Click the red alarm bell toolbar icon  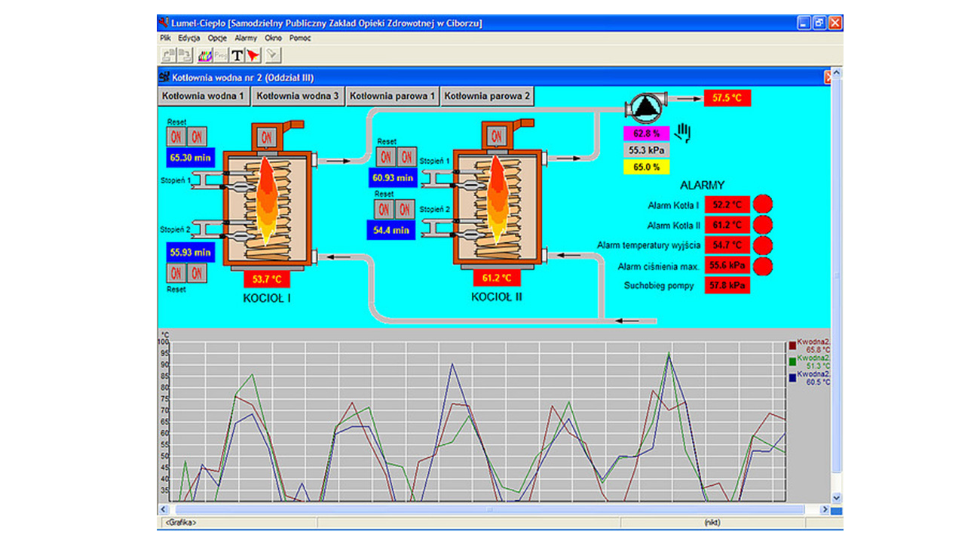[x=253, y=55]
